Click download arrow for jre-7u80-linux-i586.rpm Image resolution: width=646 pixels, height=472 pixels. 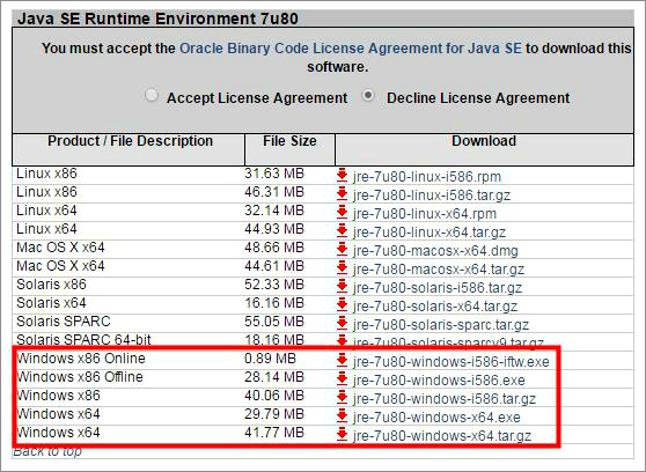click(342, 176)
